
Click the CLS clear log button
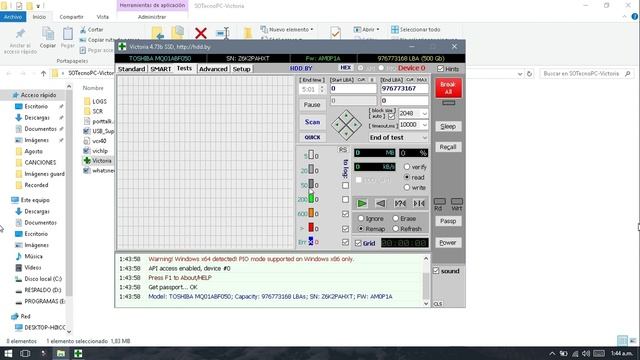pos(438,304)
